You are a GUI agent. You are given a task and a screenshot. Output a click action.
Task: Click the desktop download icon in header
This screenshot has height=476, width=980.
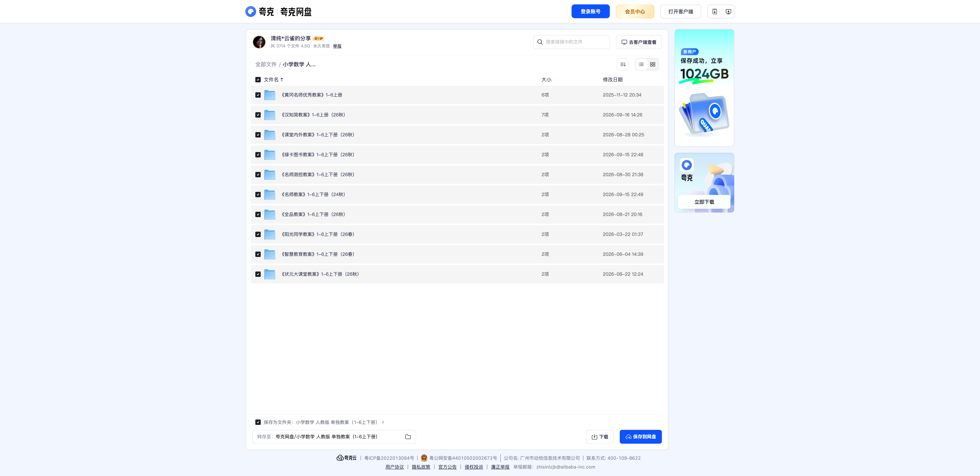point(728,11)
